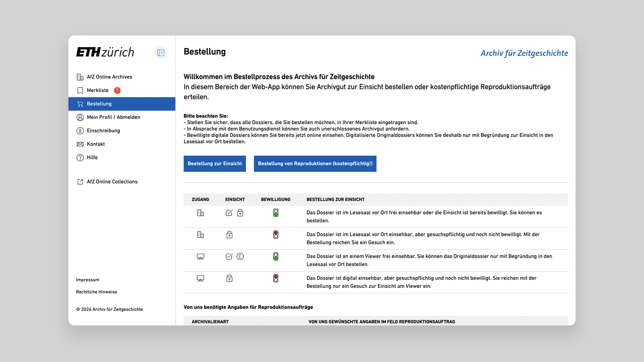
Task: Click the red Merkliste count badge
Action: point(117,90)
